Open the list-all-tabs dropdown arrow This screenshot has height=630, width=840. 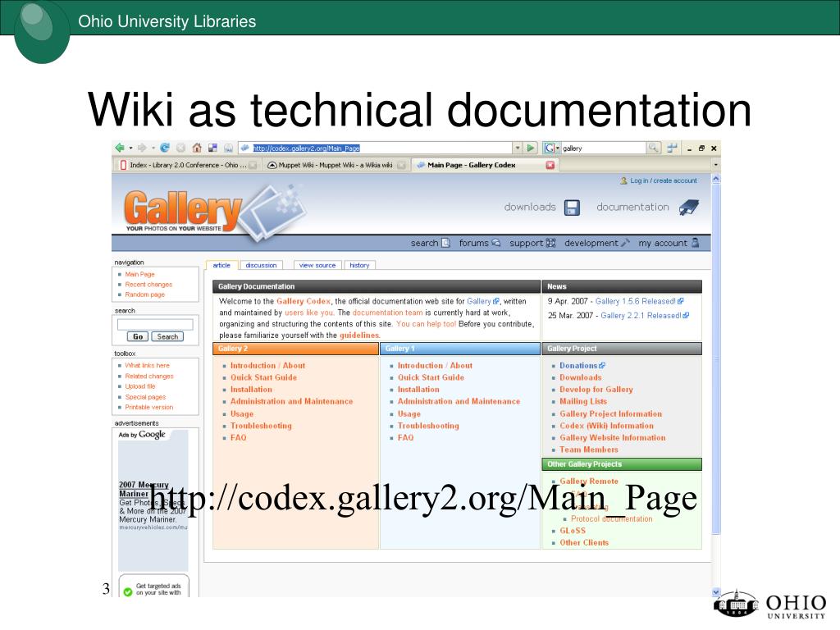[x=715, y=165]
